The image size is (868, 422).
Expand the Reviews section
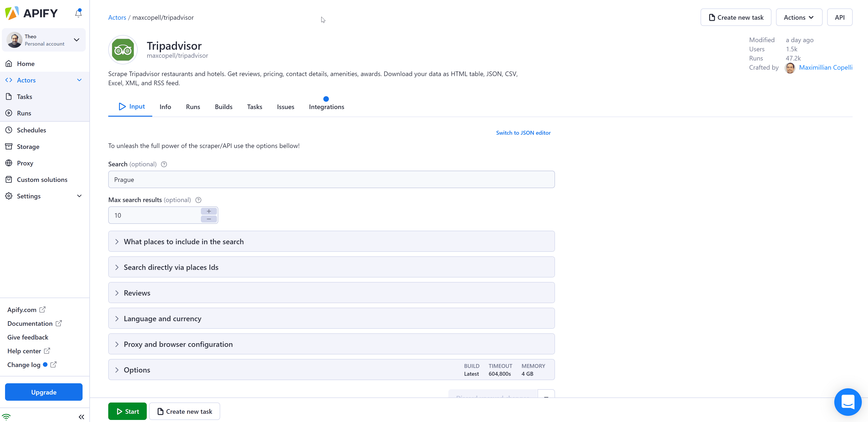click(x=331, y=293)
